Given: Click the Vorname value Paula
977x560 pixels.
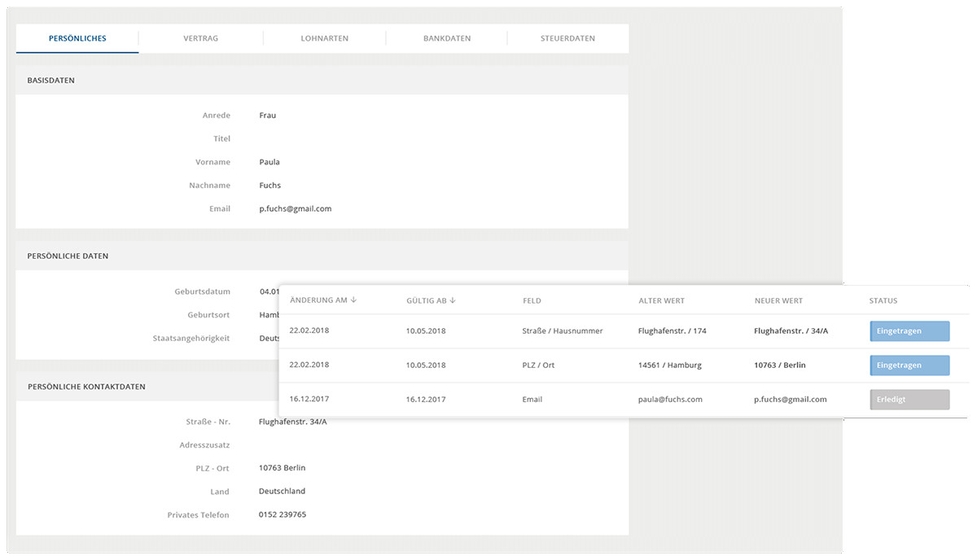Looking at the screenshot, I should (269, 162).
